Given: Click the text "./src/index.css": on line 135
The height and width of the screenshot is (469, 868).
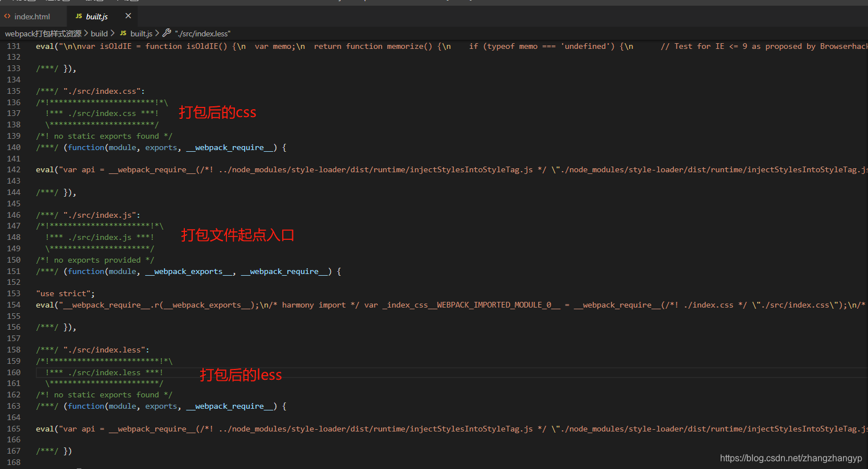Looking at the screenshot, I should click(104, 91).
